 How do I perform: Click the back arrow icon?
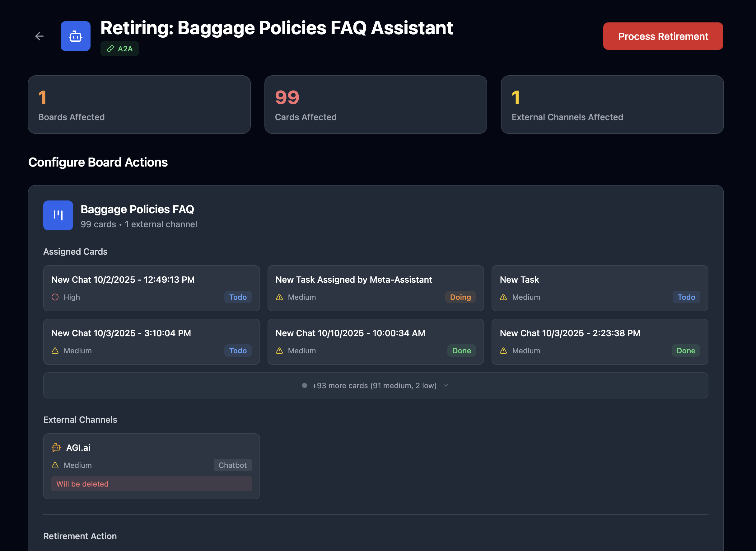(x=39, y=36)
